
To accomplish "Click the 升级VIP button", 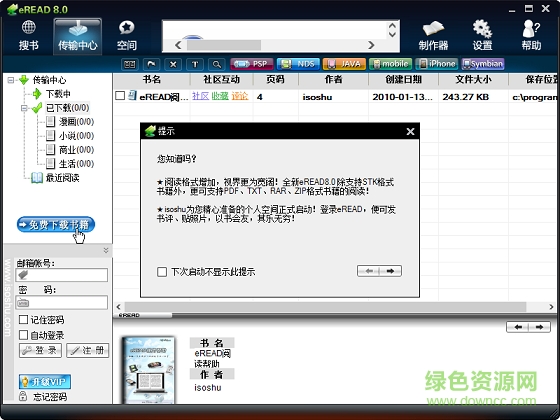I will [45, 382].
